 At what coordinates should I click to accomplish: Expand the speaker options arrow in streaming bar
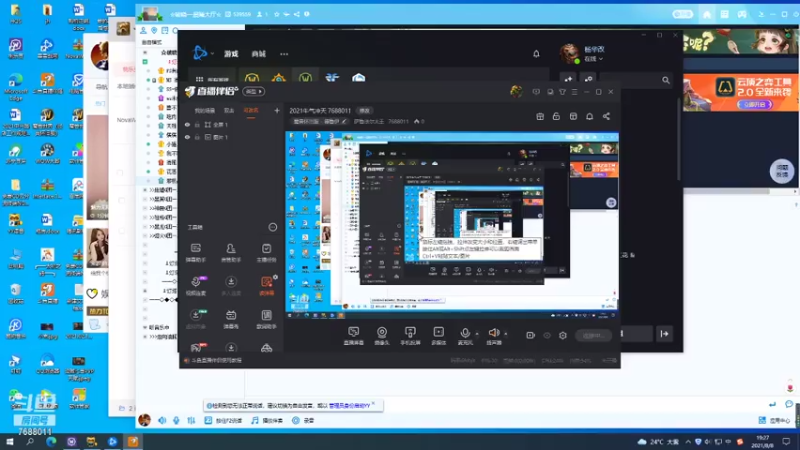tap(506, 334)
